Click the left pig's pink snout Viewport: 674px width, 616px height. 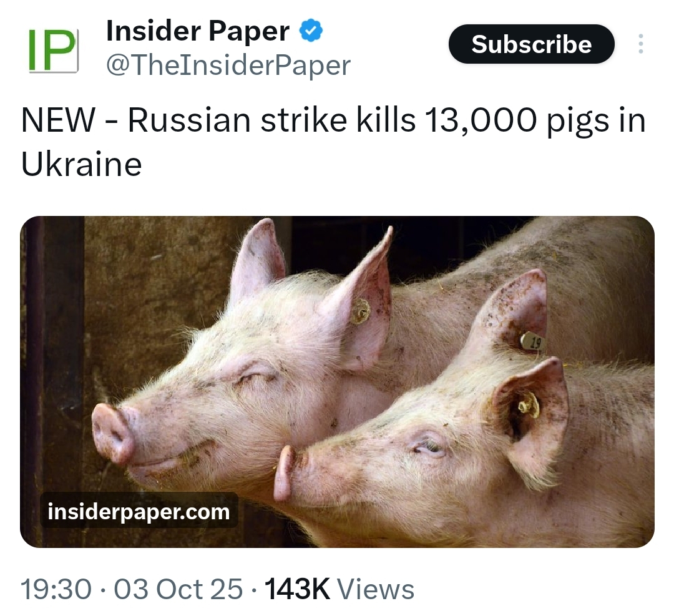tap(112, 433)
